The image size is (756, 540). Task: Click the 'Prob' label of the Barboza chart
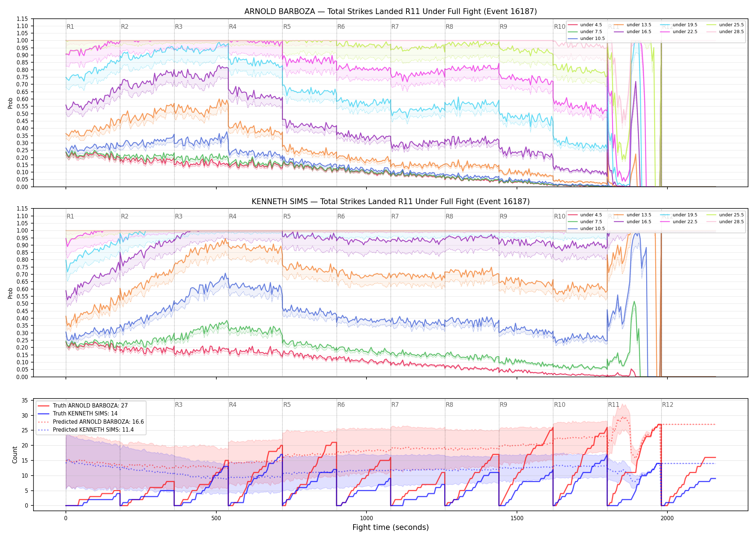[10, 103]
